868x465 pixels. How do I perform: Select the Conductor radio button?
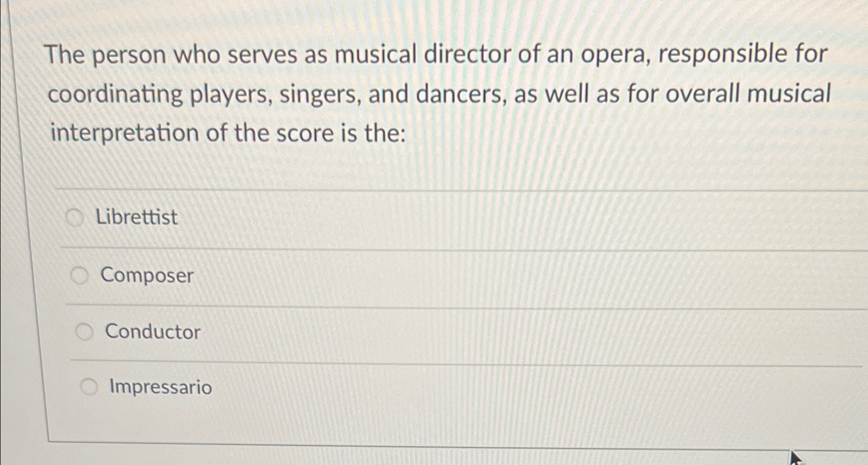pos(85,332)
